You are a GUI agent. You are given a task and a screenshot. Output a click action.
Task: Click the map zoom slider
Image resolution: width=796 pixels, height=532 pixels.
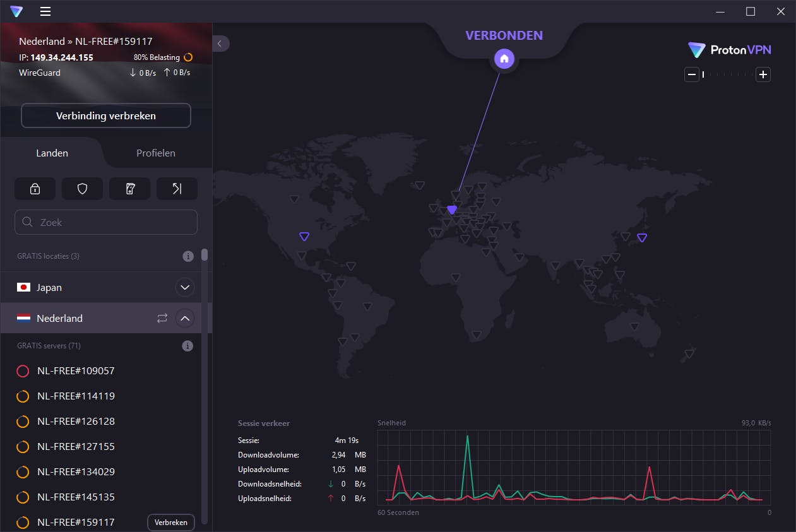click(727, 74)
